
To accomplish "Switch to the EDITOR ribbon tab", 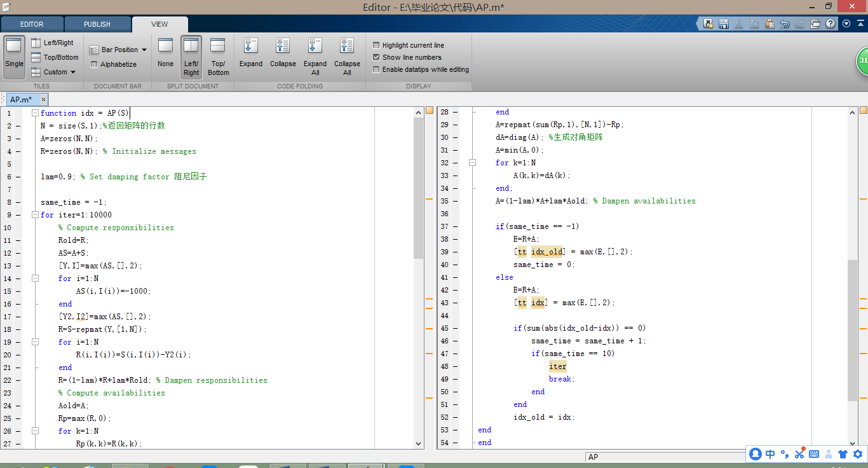I will coord(32,25).
